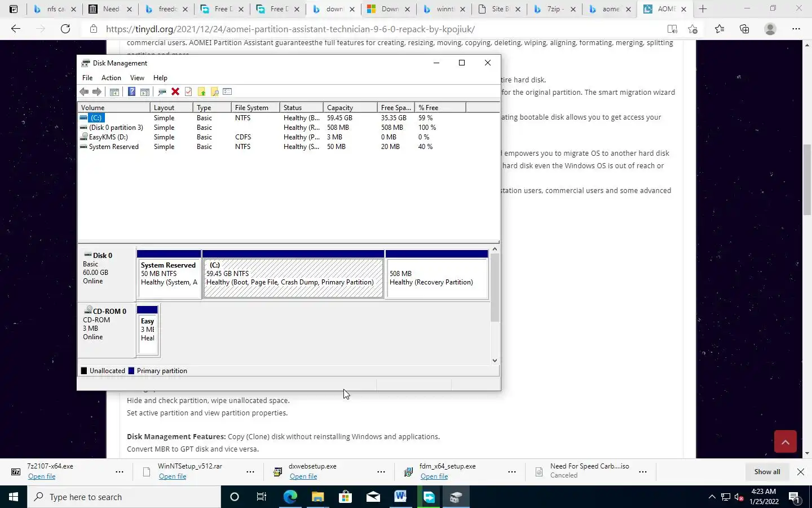The height and width of the screenshot is (508, 812).
Task: Sort by % Free column header
Action: (x=440, y=107)
